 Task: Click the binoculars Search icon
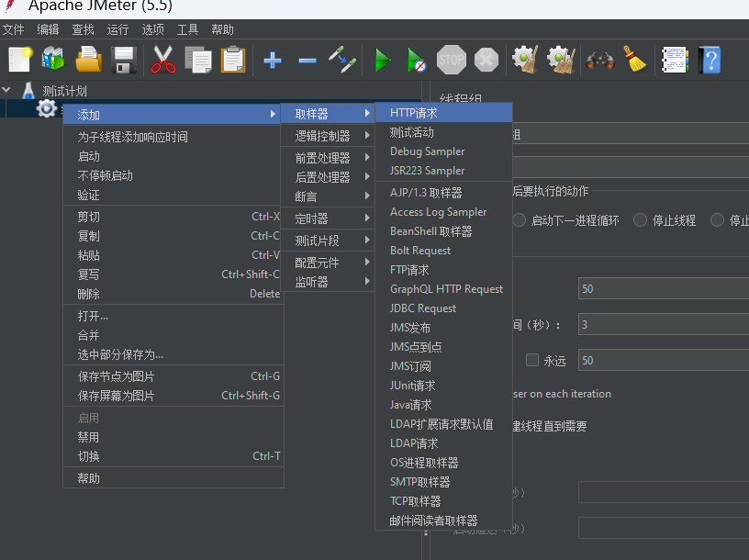pos(599,61)
